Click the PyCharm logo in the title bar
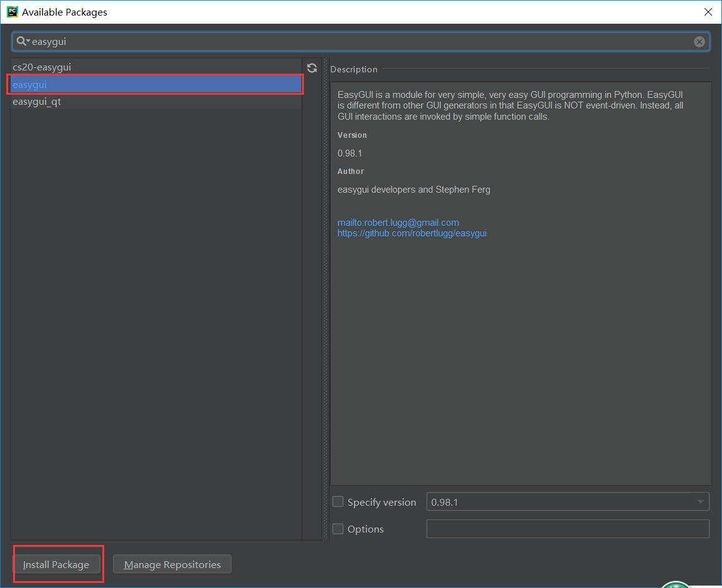Screen dimensions: 722x588 coord(12,11)
